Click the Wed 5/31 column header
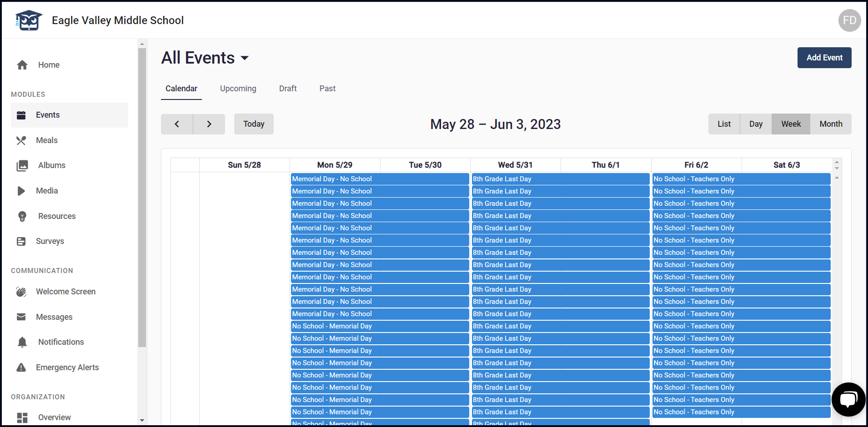 coord(515,165)
